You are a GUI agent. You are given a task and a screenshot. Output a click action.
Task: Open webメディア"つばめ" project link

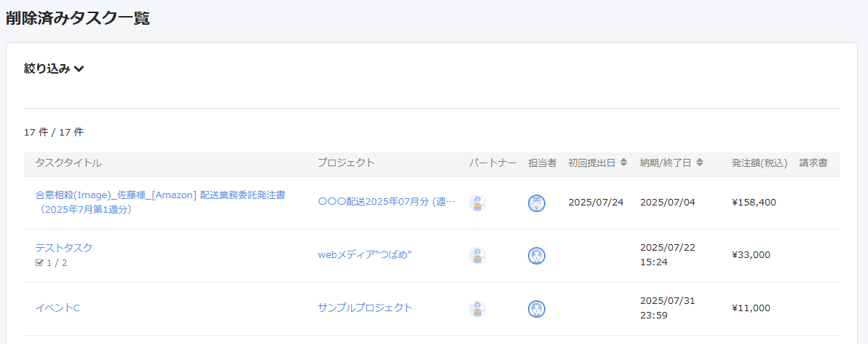pyautogui.click(x=365, y=255)
